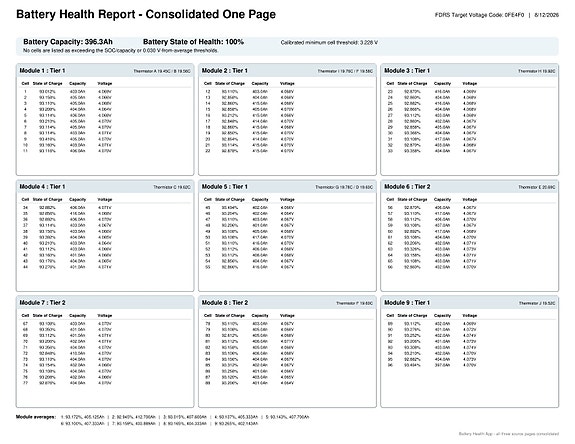Viewport: 575px width, 444px height.
Task: Click 'Battery Capacity: 396.3Ah' summary value
Action: point(68,42)
